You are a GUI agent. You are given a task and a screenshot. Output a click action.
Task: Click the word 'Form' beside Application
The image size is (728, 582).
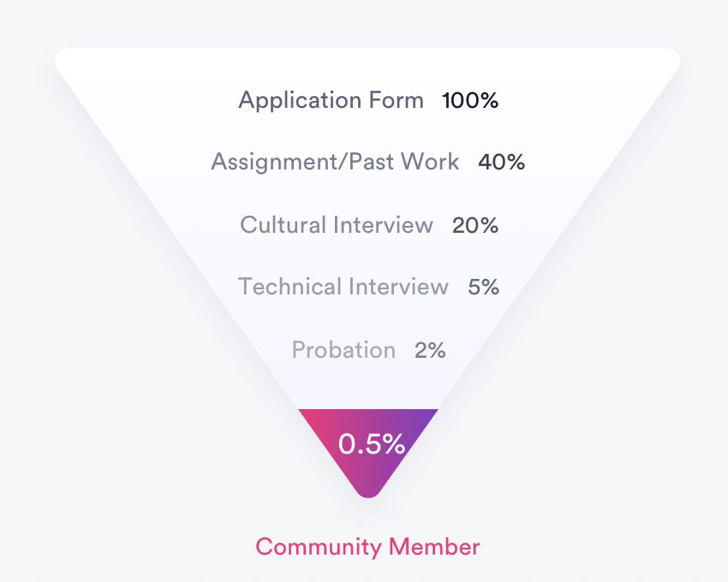click(x=395, y=101)
